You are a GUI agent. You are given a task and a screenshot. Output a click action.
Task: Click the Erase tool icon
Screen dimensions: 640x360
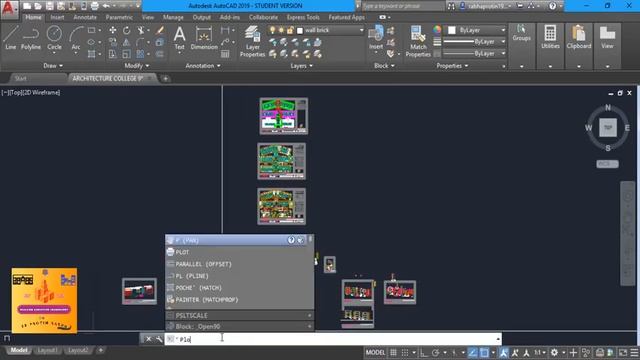click(x=160, y=30)
